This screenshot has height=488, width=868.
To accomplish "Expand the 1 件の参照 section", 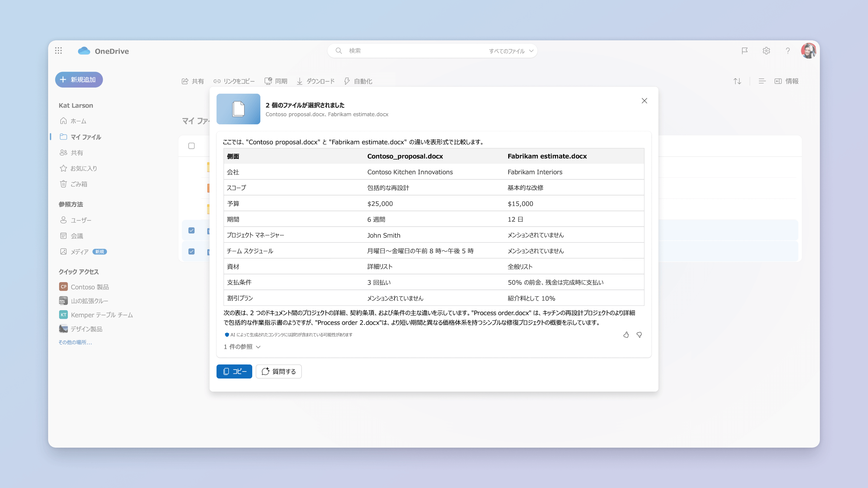I will (x=242, y=347).
